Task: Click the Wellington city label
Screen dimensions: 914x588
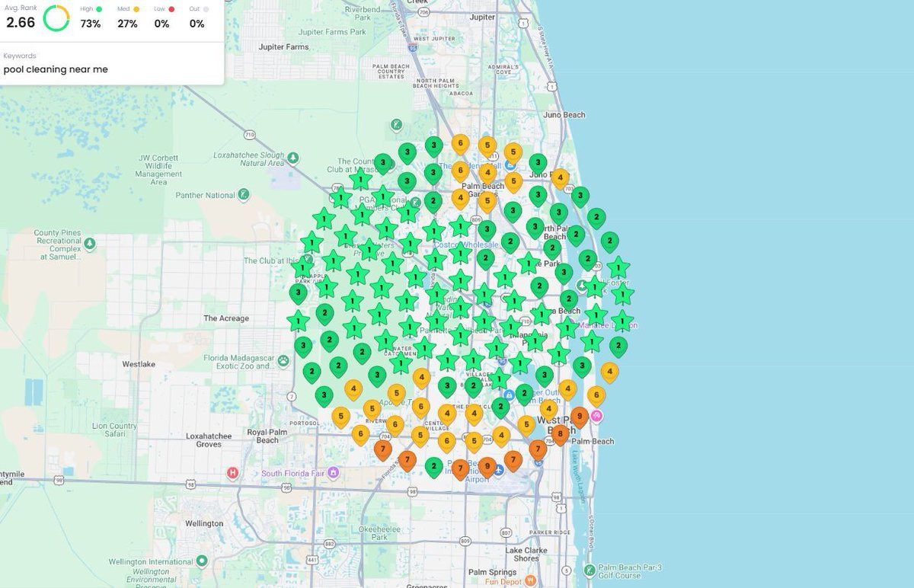Action: coord(204,523)
